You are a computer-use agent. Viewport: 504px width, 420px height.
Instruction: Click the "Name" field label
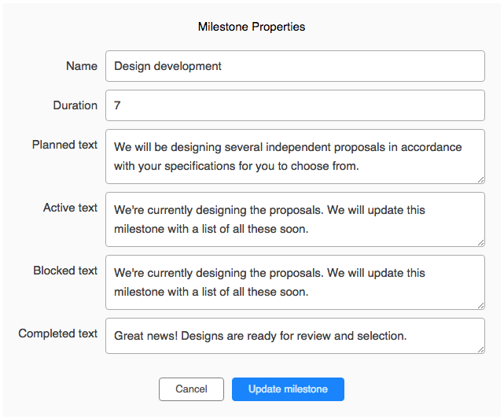point(82,66)
